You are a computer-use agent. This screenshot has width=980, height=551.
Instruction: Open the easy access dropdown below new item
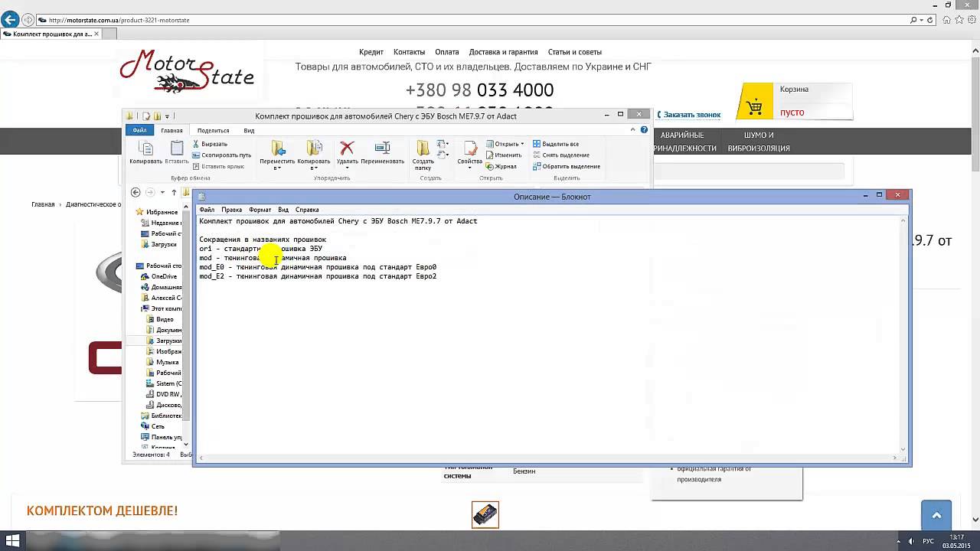coord(443,156)
